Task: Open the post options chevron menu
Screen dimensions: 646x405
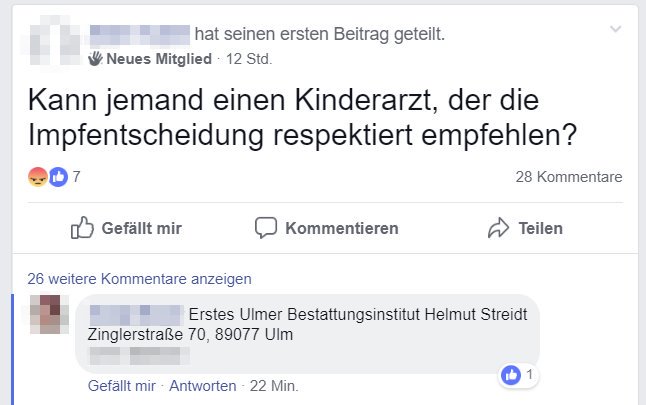Action: 615,30
